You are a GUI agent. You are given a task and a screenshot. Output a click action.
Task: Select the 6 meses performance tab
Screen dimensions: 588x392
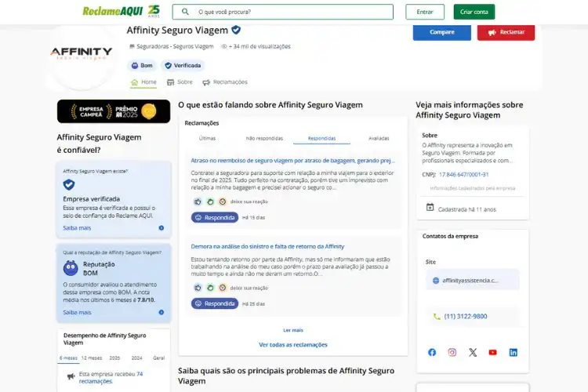pos(68,358)
